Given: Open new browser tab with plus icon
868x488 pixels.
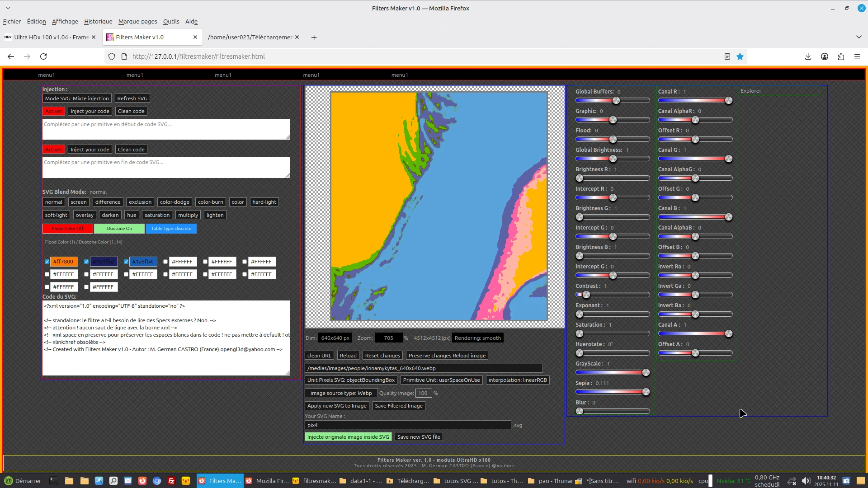Looking at the screenshot, I should 314,38.
